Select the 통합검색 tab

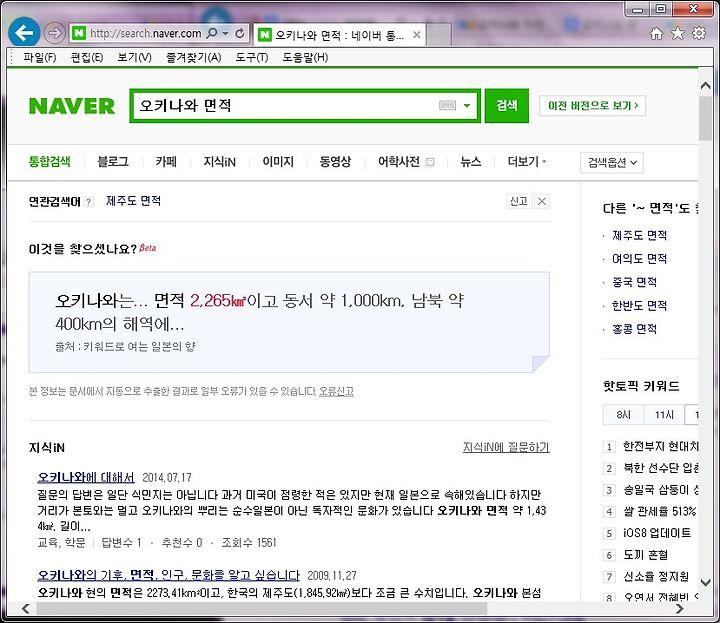click(x=50, y=162)
